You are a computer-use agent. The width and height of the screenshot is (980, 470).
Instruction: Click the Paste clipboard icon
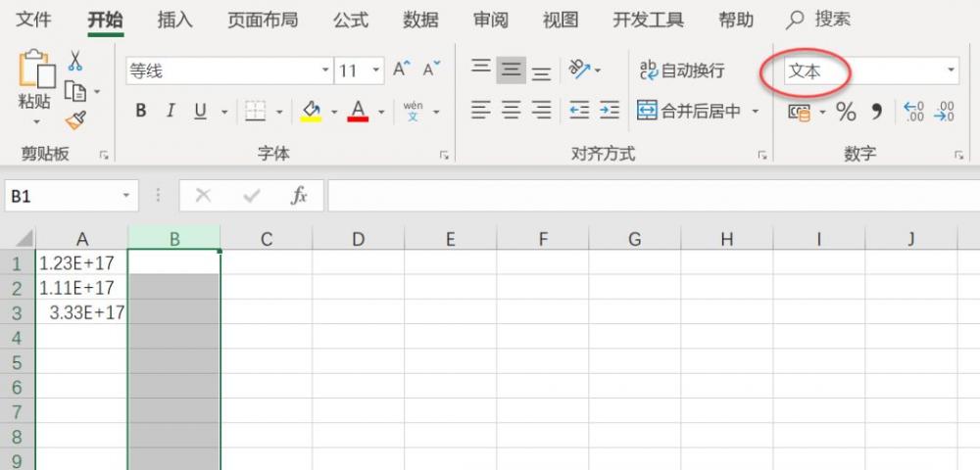[37, 69]
